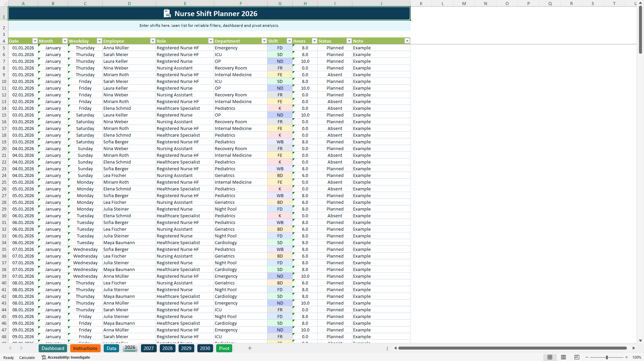Switch to the Dashboard sheet tab
This screenshot has width=644, height=361.
(x=53, y=348)
